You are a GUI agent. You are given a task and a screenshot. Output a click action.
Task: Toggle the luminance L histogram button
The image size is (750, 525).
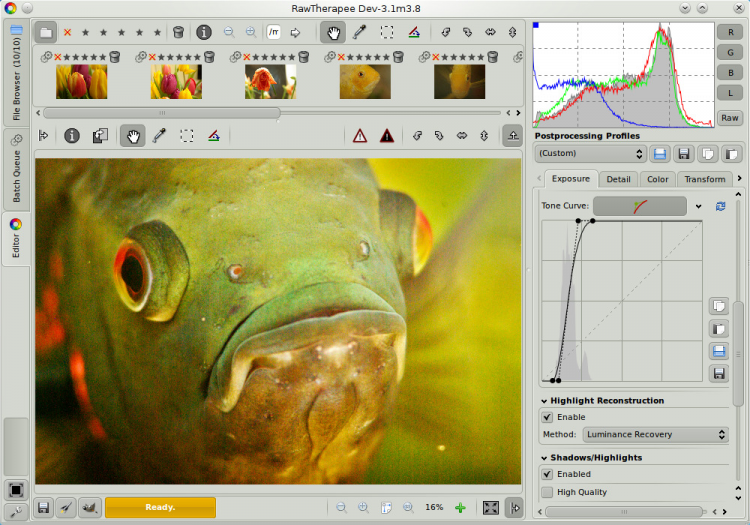click(x=730, y=93)
